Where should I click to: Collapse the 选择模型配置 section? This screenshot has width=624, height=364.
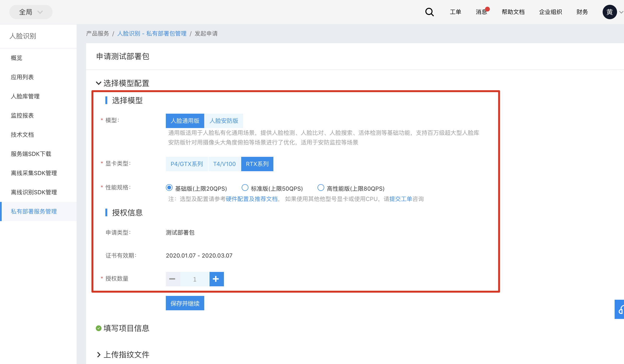[99, 83]
